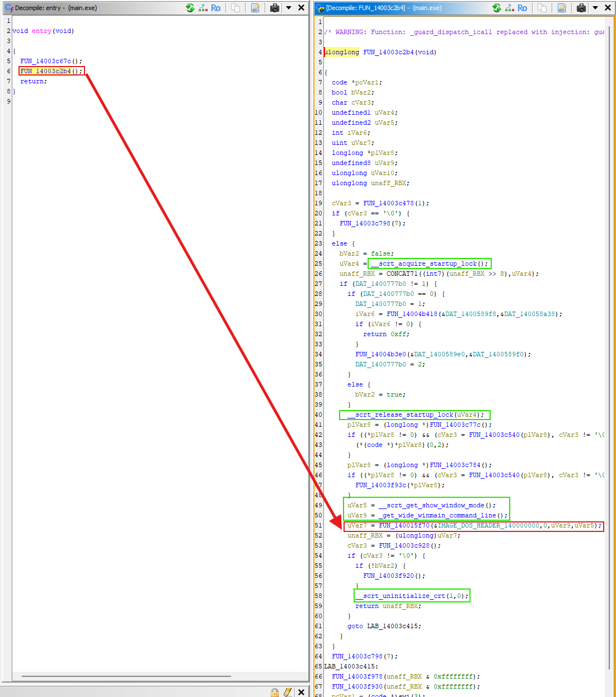Select the '[Decompile: FUN_14003c2b4]' panel title
Screen dimensions: 616x697
[x=384, y=8]
